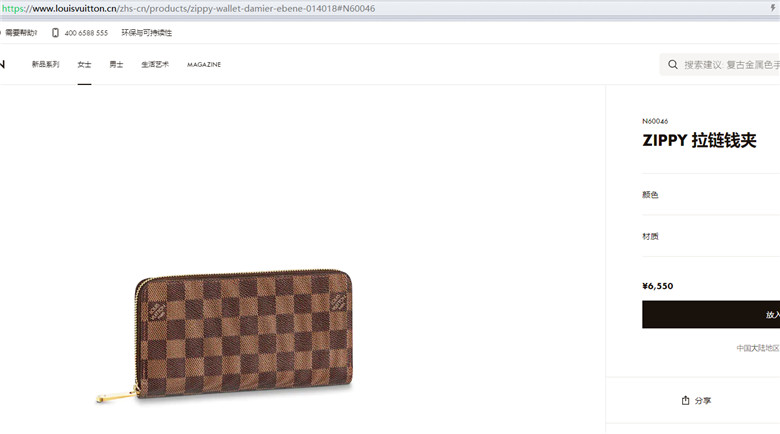This screenshot has height=434, width=780.
Task: Click the 400 6588 555 phone number
Action: (x=86, y=33)
